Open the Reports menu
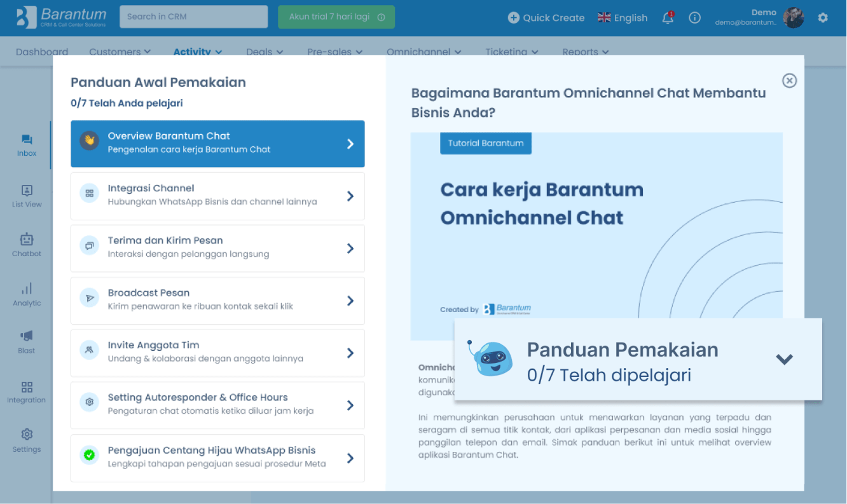The image size is (847, 504). [586, 52]
